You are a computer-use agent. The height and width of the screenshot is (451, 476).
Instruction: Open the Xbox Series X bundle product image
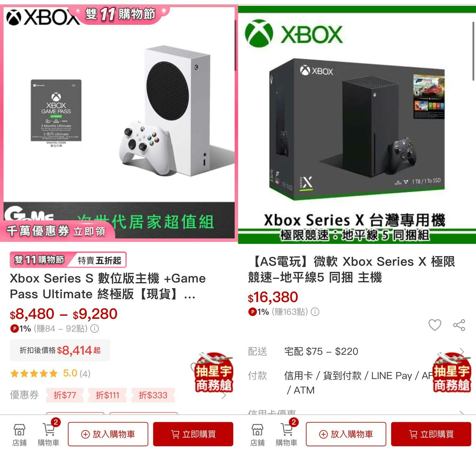click(x=357, y=125)
